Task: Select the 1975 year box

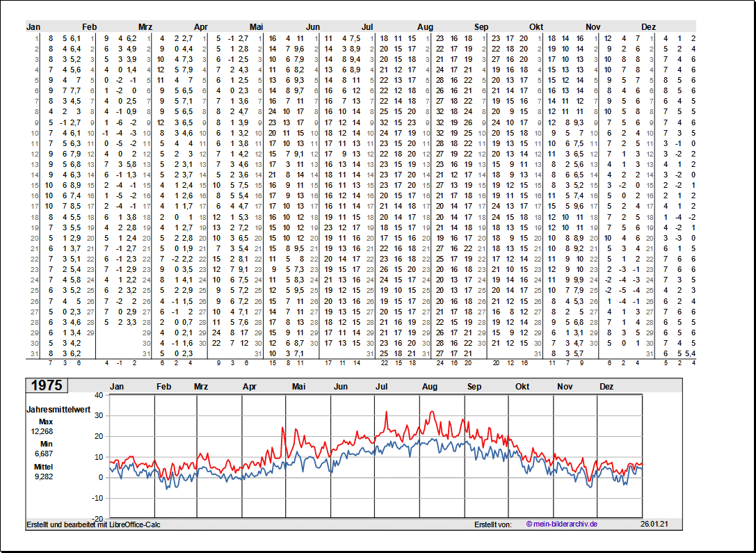Action: 47,386
